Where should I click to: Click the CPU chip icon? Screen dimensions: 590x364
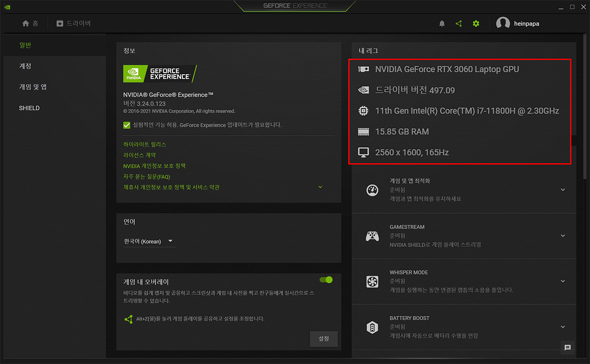tap(364, 111)
